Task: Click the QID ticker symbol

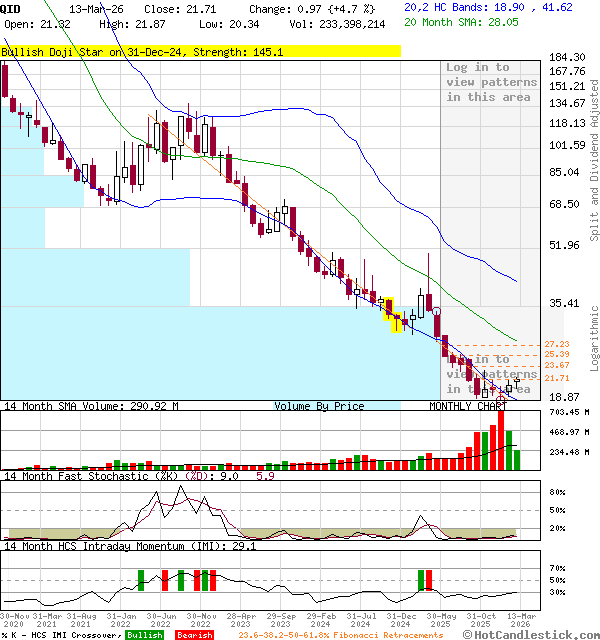Action: pyautogui.click(x=10, y=8)
